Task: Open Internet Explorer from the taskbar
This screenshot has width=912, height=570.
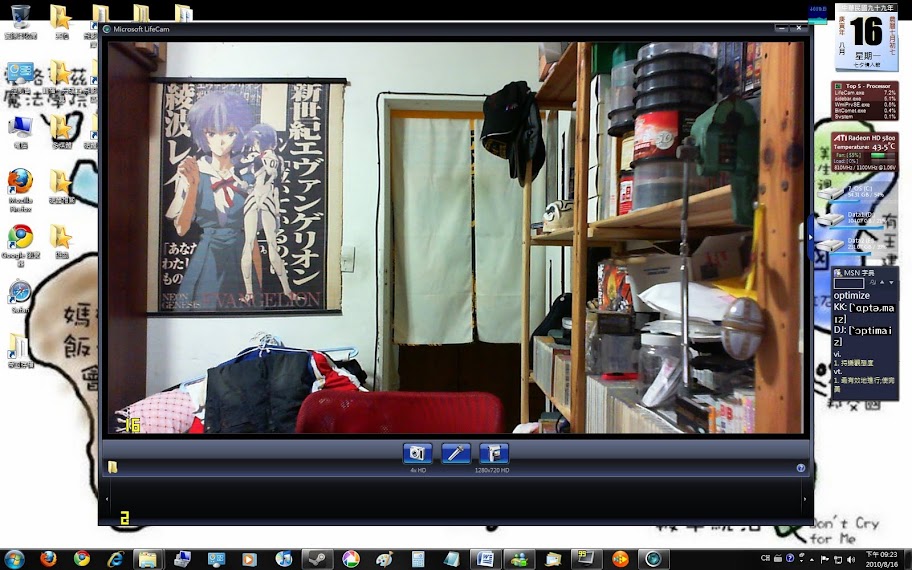Action: pyautogui.click(x=115, y=559)
